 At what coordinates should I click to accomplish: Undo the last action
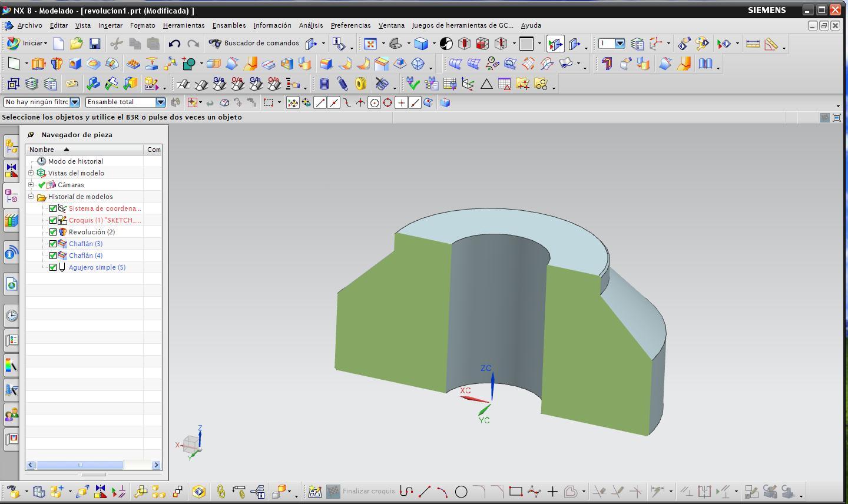click(174, 44)
